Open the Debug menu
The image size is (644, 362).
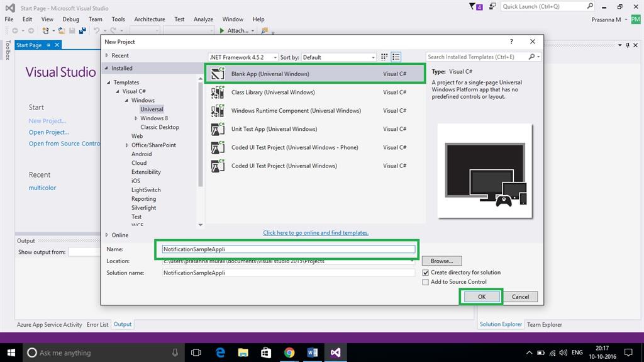tap(70, 19)
